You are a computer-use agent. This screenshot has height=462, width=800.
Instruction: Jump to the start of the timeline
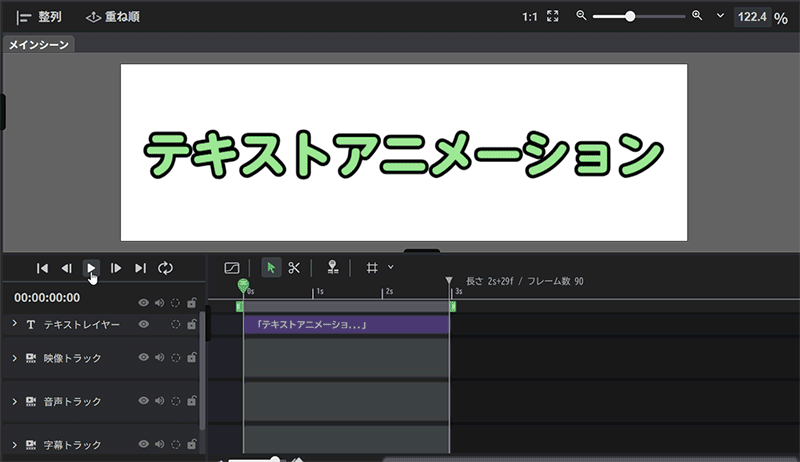(42, 268)
